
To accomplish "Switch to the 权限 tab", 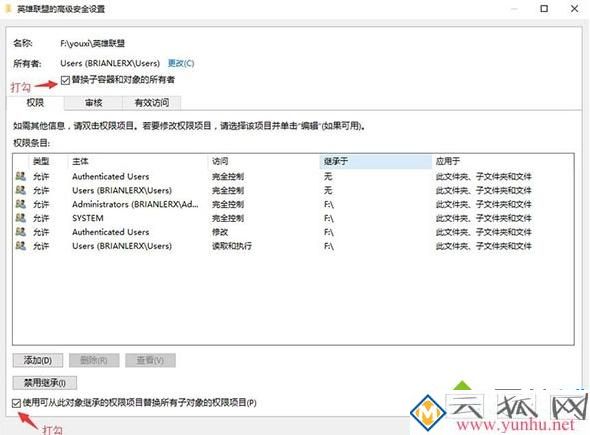I will pos(35,103).
